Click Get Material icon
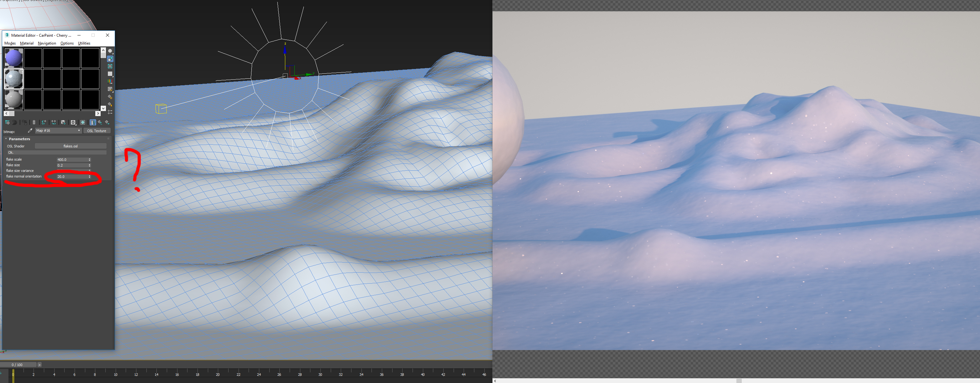Viewport: 980px width, 383px height. pos(8,123)
